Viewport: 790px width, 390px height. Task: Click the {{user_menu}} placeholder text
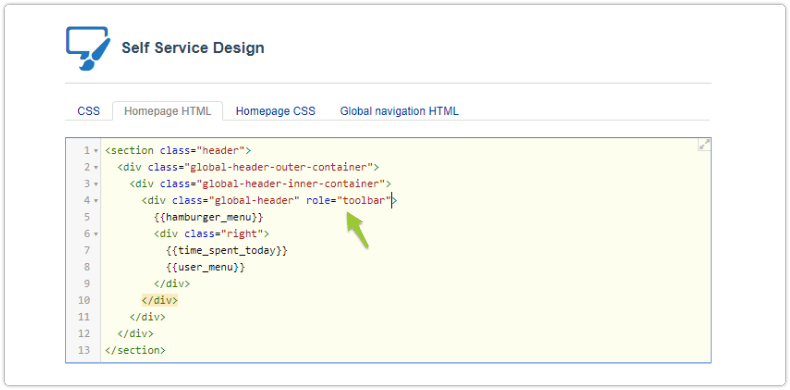(x=206, y=267)
